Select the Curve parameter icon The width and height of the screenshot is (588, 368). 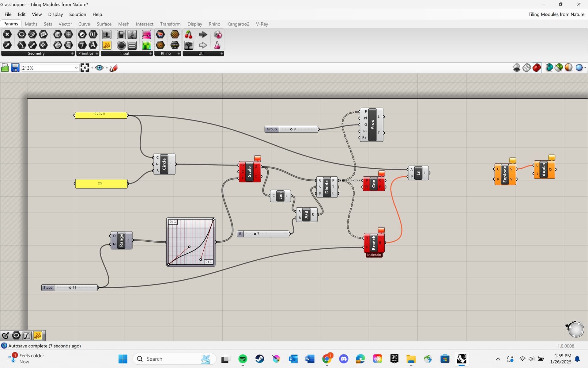pyautogui.click(x=32, y=35)
